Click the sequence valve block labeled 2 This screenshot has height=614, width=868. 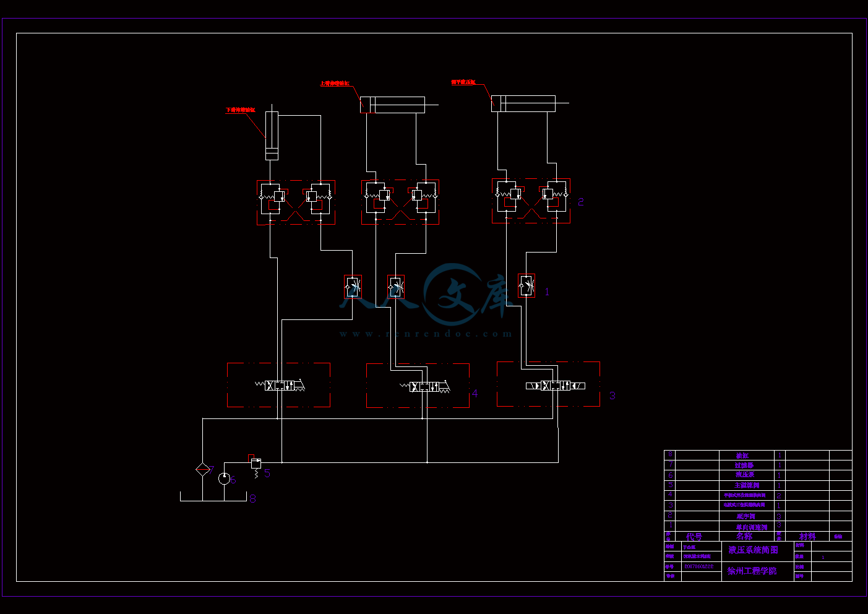[531, 201]
